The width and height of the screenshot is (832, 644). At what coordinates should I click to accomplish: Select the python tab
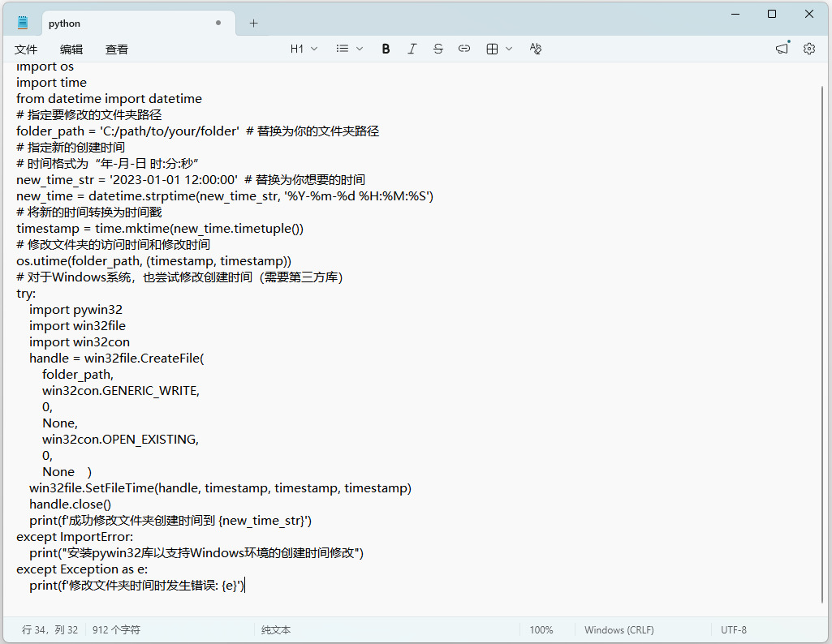[138, 24]
